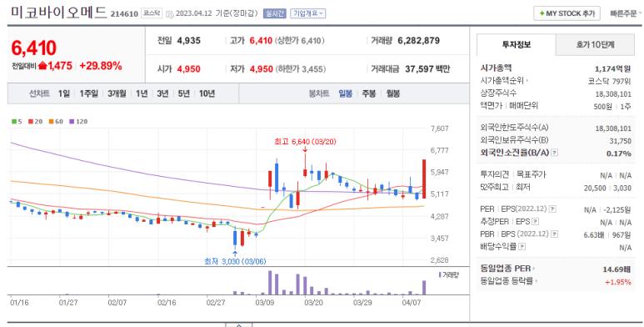Expand the 빠른주문 dropdown
Viewport: 644px width, 327px height.
click(x=626, y=13)
